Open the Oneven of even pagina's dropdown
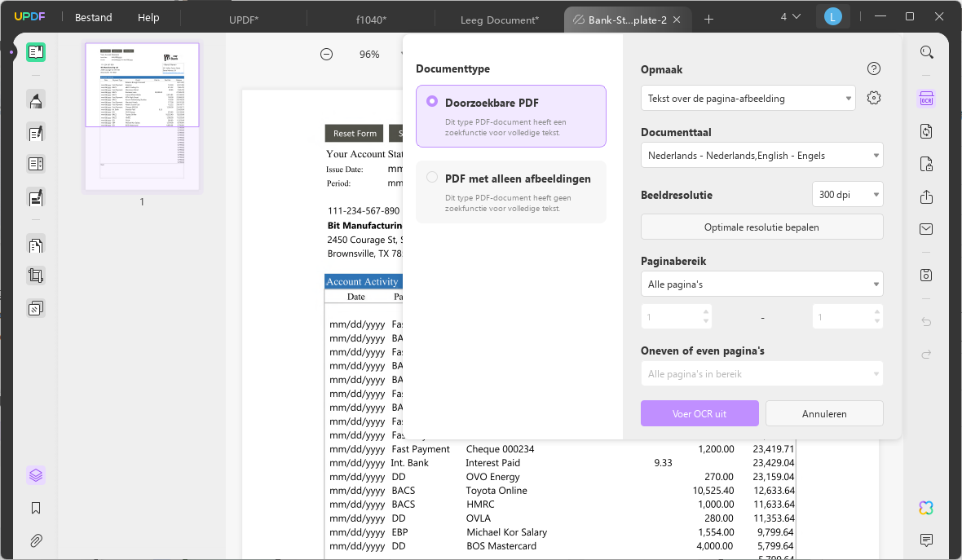 pos(761,373)
